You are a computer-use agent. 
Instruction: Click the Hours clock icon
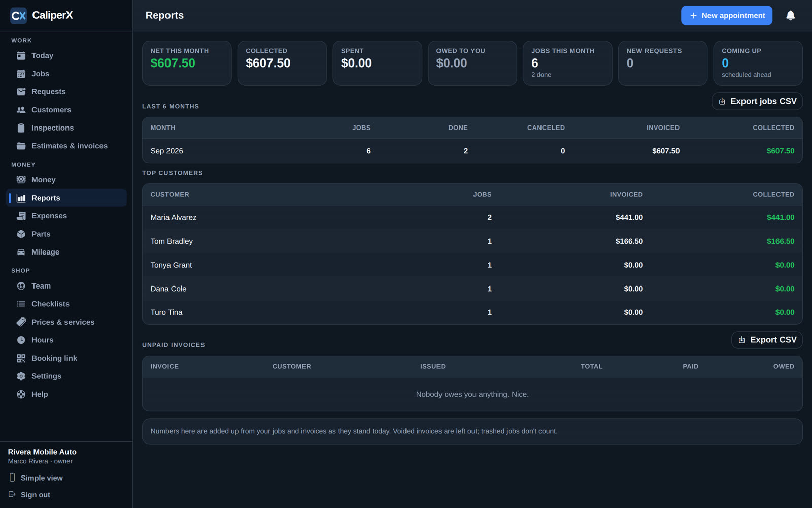pyautogui.click(x=21, y=340)
